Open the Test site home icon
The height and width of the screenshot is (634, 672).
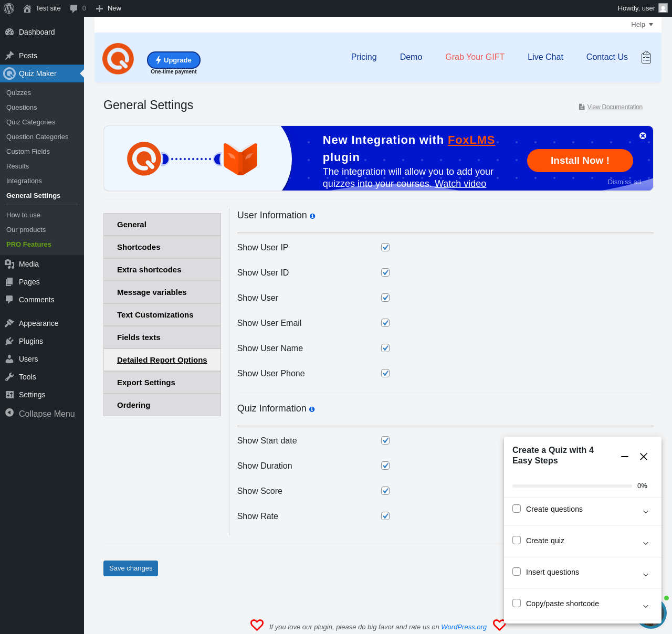point(27,8)
